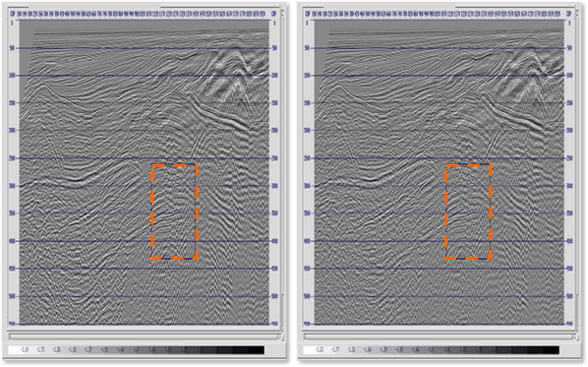The width and height of the screenshot is (588, 367).
Task: Click inside the right seismic section display
Action: pos(440,172)
